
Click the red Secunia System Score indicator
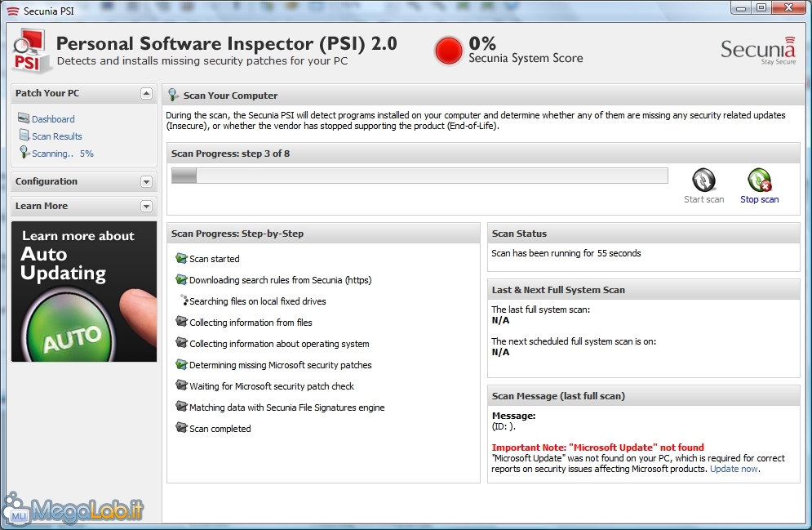pos(448,51)
